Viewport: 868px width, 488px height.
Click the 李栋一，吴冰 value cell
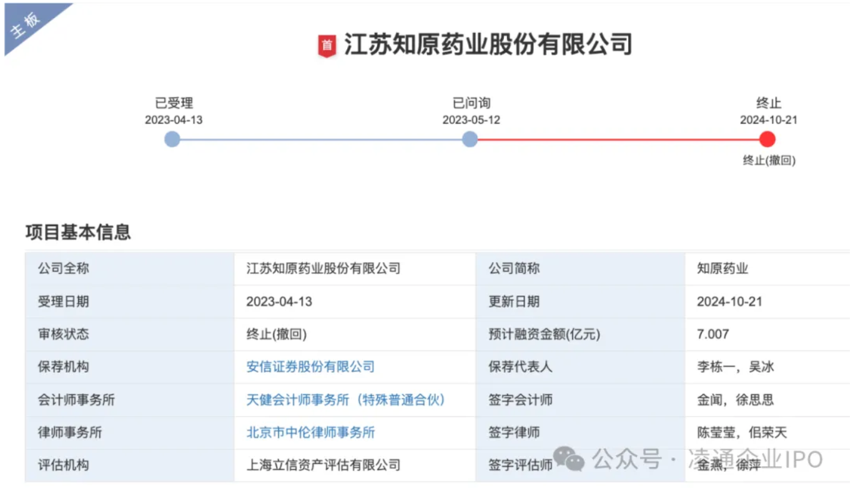767,367
